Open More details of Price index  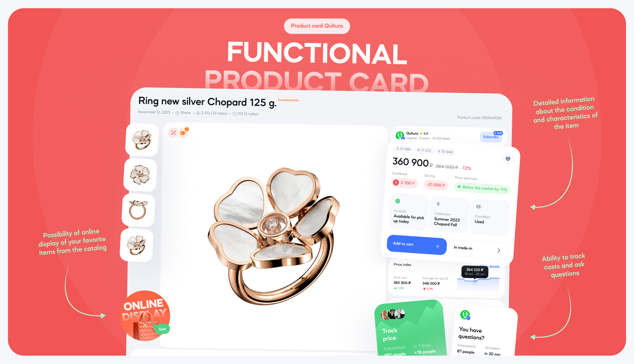tap(490, 266)
